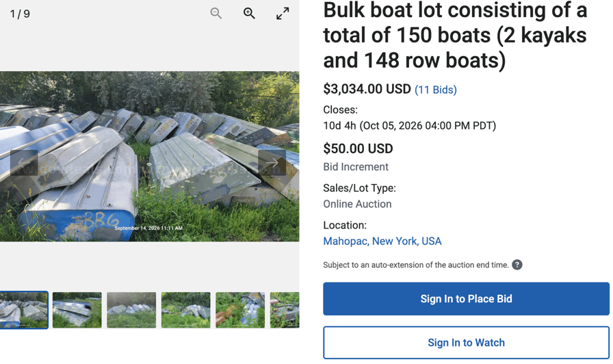Viewport: 613px width, 364px height.
Task: Click the 1 / 9 image counter
Action: pyautogui.click(x=20, y=14)
